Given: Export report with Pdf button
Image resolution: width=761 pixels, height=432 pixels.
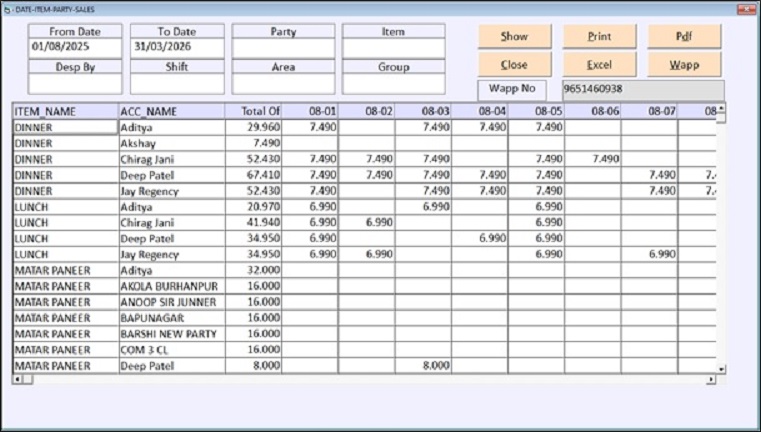Looking at the screenshot, I should pos(684,36).
